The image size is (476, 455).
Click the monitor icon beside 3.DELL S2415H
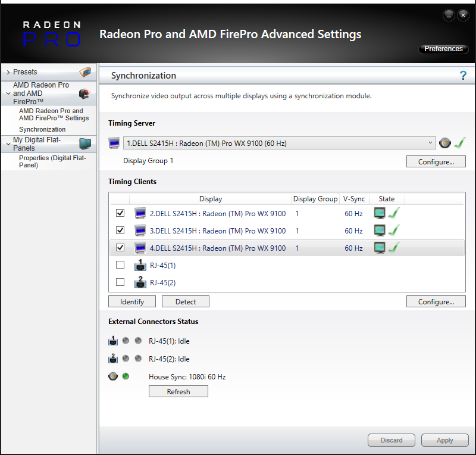[x=140, y=231]
